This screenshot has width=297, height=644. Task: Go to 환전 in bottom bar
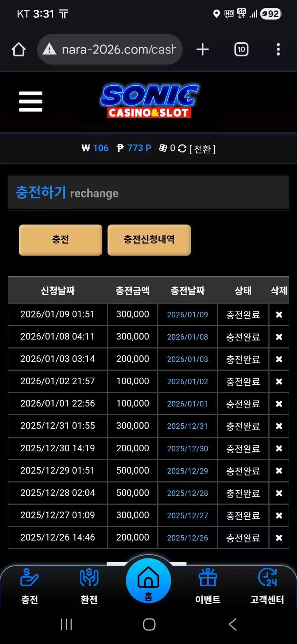89,586
